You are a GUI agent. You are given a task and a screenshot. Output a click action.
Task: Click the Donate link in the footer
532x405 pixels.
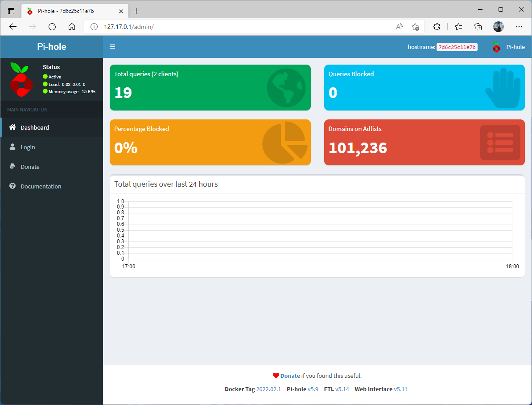pos(290,376)
